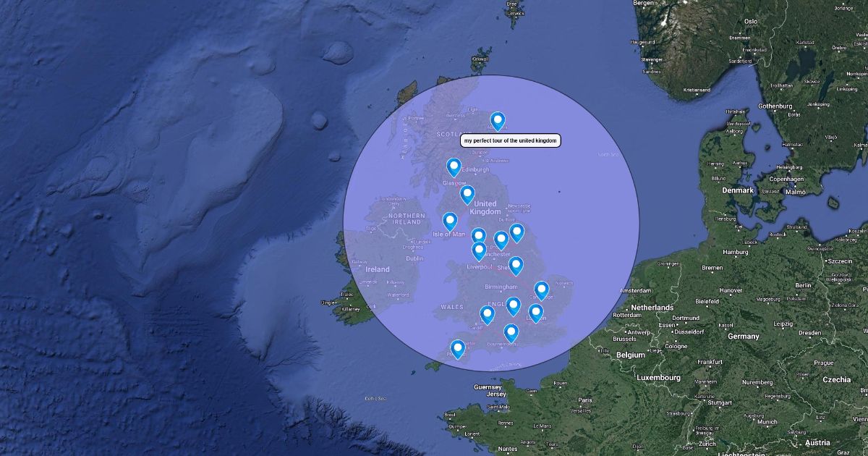Click the Dublin city label
The image size is (868, 456).
pos(414,258)
